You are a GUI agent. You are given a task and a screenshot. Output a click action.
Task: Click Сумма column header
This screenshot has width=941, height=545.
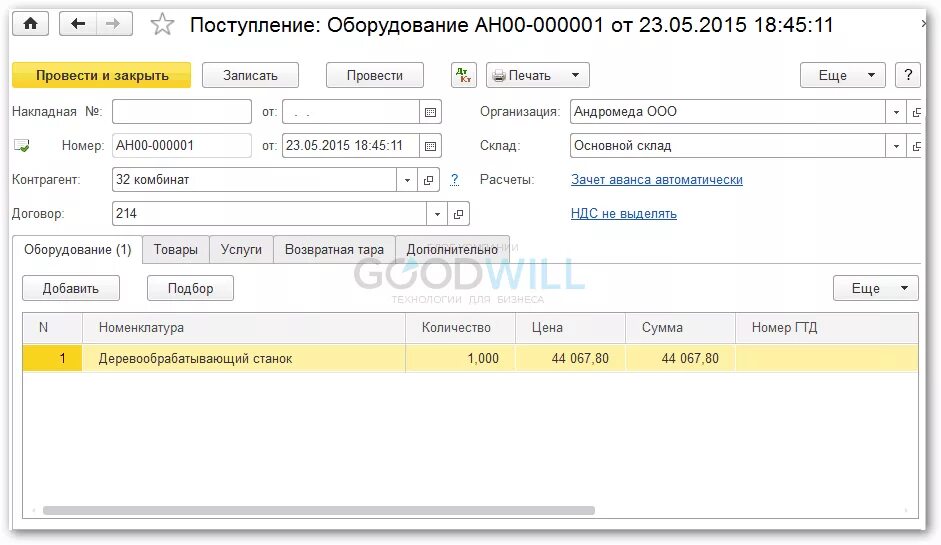pos(680,328)
